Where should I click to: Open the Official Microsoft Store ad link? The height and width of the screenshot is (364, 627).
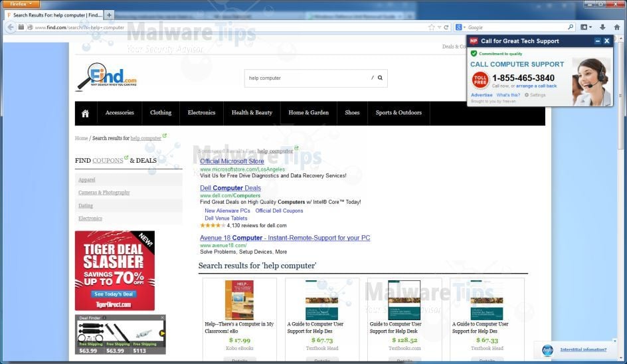pyautogui.click(x=232, y=161)
